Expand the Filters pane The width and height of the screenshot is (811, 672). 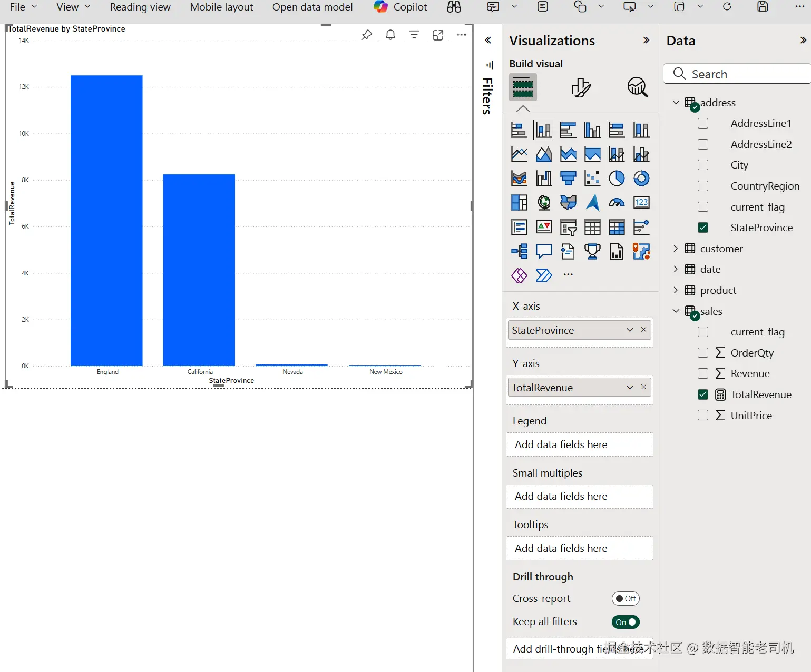tap(488, 41)
